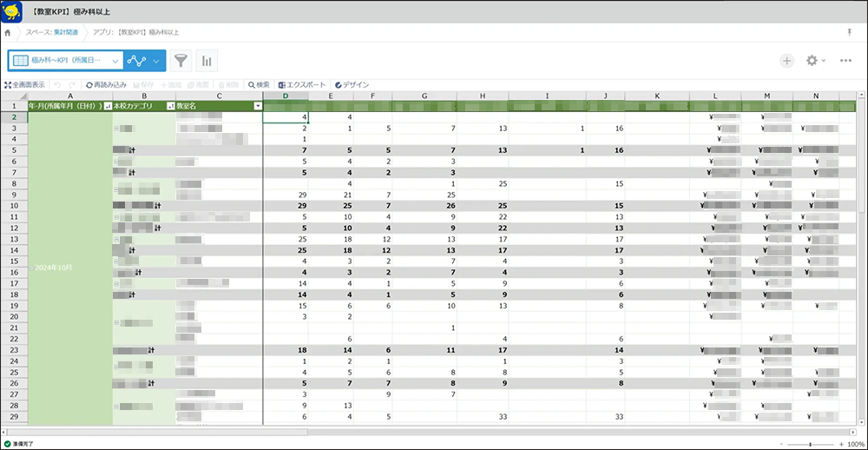The width and height of the screenshot is (868, 450).
Task: Collapse the category group in row 6
Action: pyautogui.click(x=115, y=162)
